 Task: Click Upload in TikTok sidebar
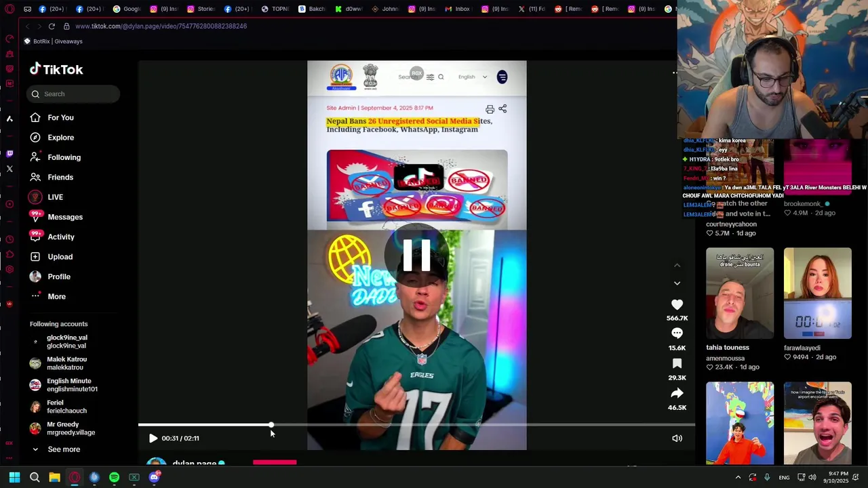pyautogui.click(x=51, y=257)
